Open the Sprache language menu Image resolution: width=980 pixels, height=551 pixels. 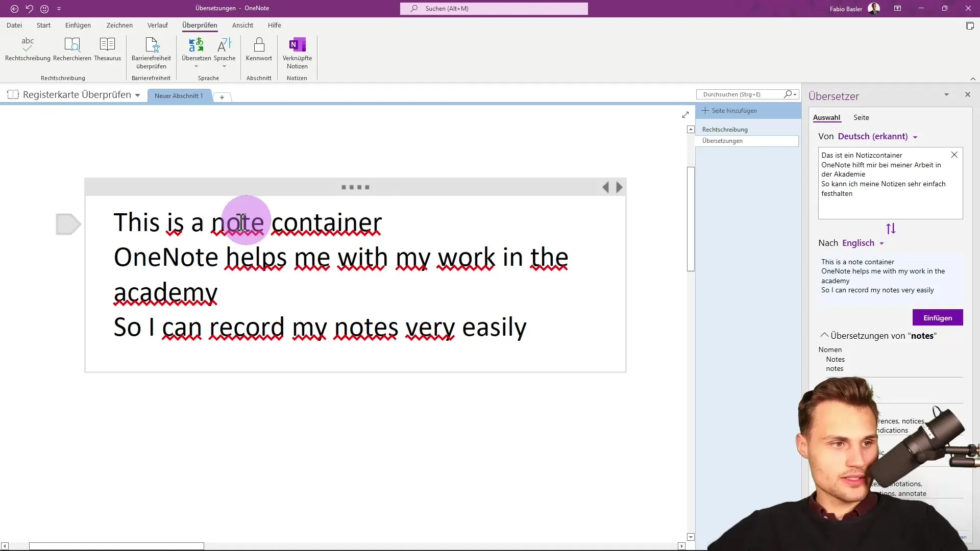click(x=225, y=53)
